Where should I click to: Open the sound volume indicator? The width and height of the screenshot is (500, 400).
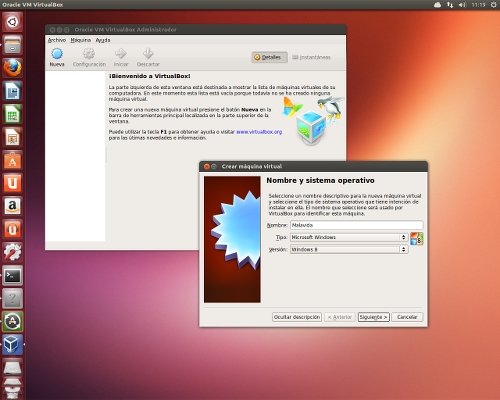pyautogui.click(x=462, y=5)
